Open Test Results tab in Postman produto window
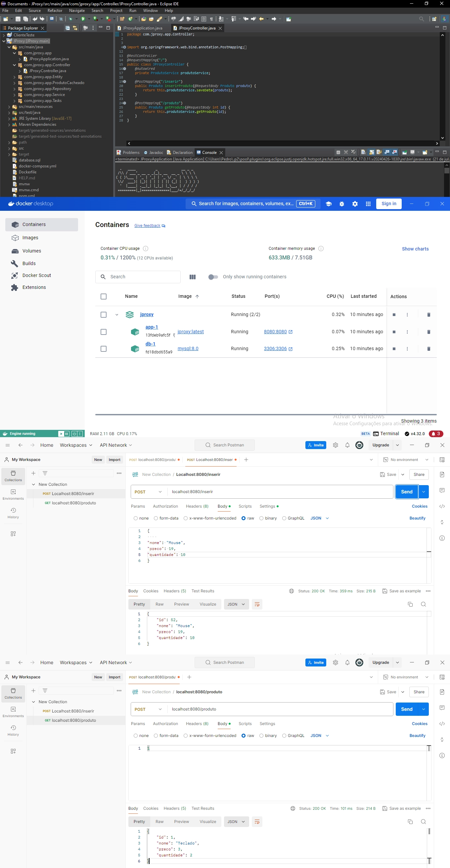 (203, 808)
